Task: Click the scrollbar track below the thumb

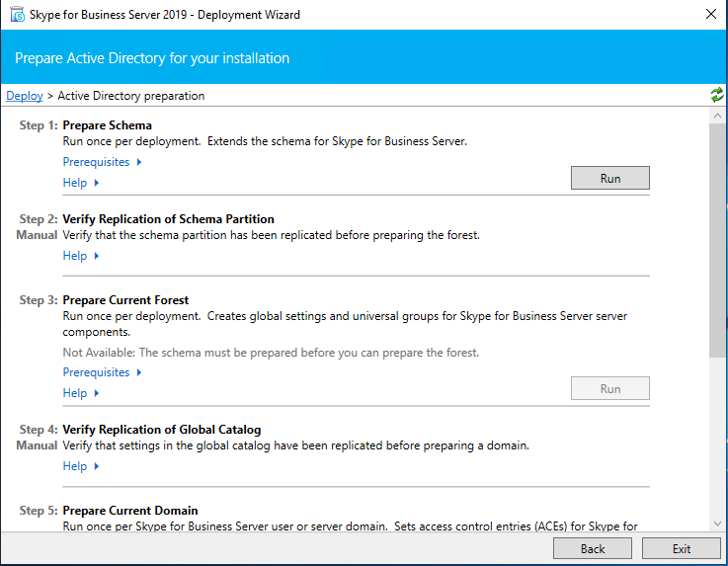Action: pyautogui.click(x=717, y=435)
